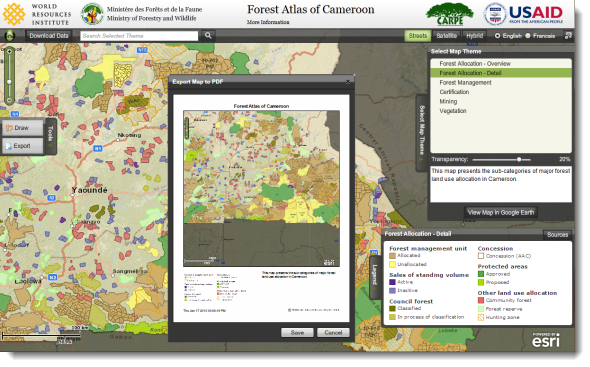Image resolution: width=590 pixels, height=367 pixels.
Task: Click the zoom in plus on the slider
Action: (x=9, y=51)
